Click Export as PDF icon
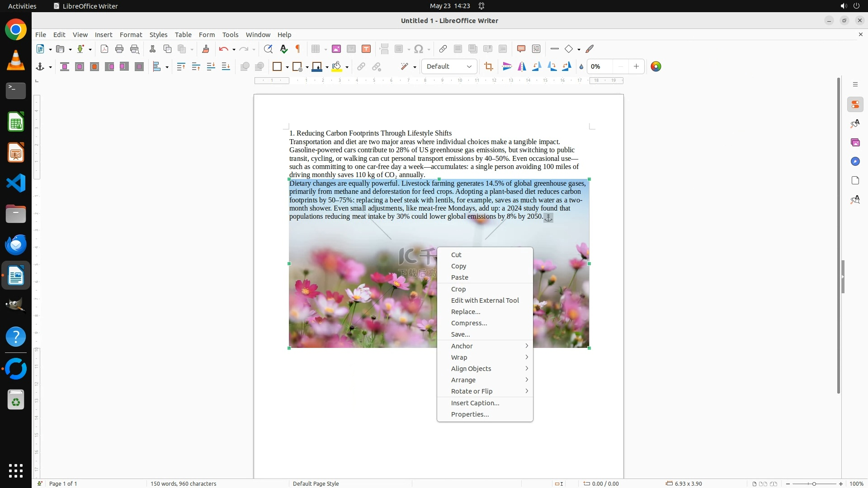 click(x=104, y=49)
